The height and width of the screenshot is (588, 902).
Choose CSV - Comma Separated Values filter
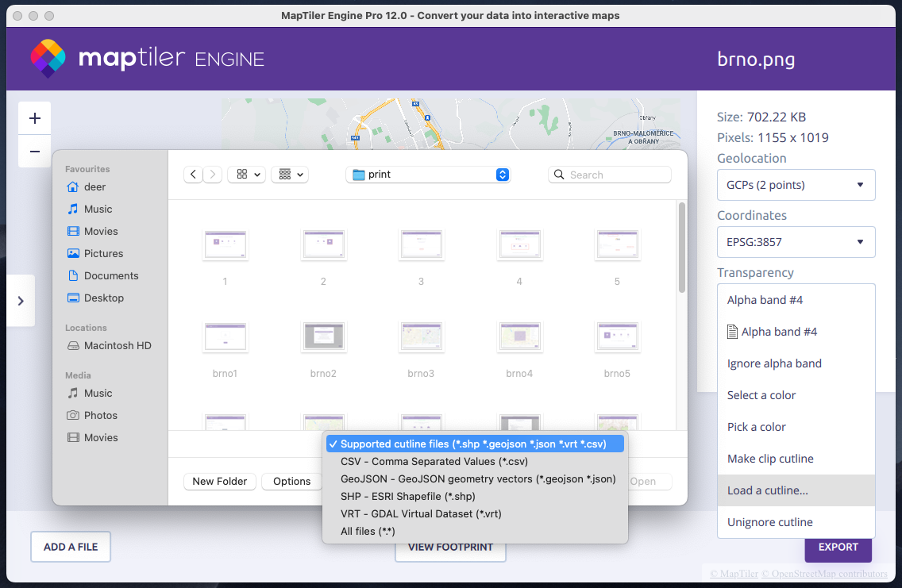click(434, 461)
